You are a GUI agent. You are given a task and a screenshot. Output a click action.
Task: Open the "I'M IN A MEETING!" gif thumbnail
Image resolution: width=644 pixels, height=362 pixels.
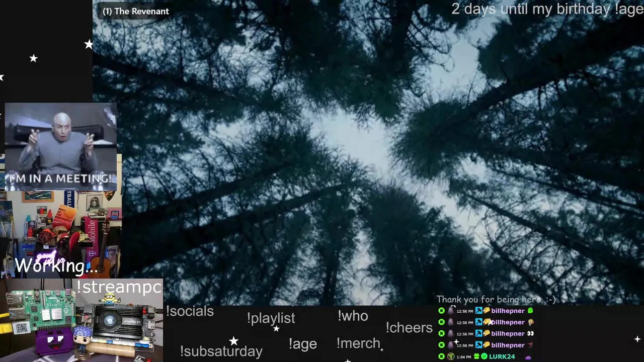coord(60,147)
